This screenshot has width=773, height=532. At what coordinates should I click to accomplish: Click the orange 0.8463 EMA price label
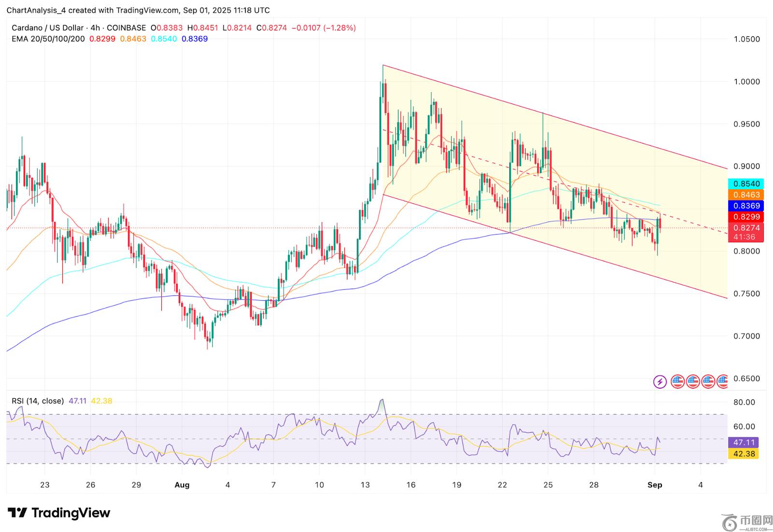pos(746,195)
